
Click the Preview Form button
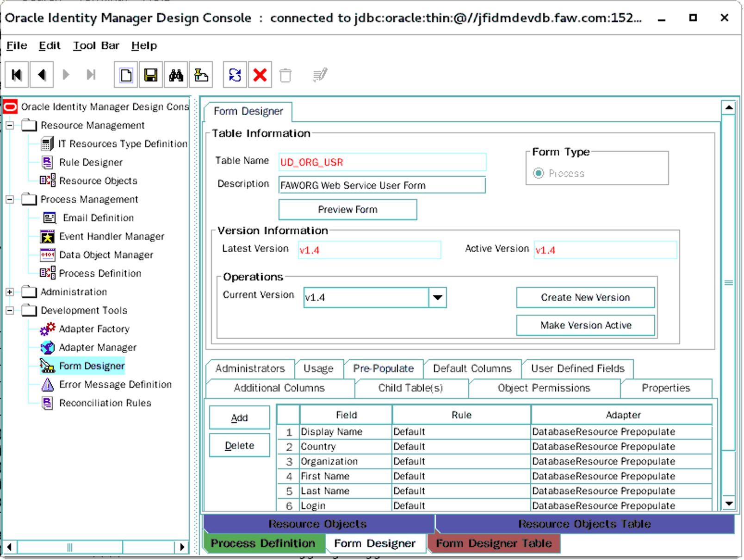click(x=348, y=210)
